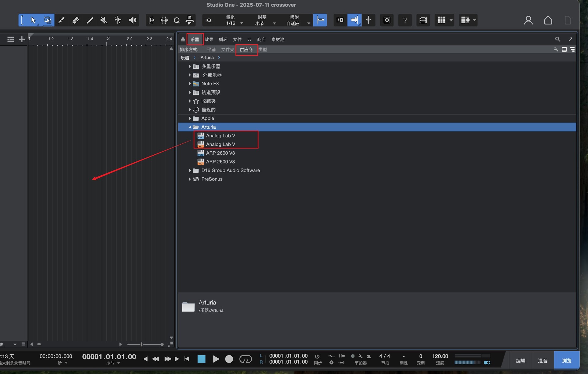The image size is (588, 374).
Task: Select the Eraser tool
Action: (x=75, y=20)
